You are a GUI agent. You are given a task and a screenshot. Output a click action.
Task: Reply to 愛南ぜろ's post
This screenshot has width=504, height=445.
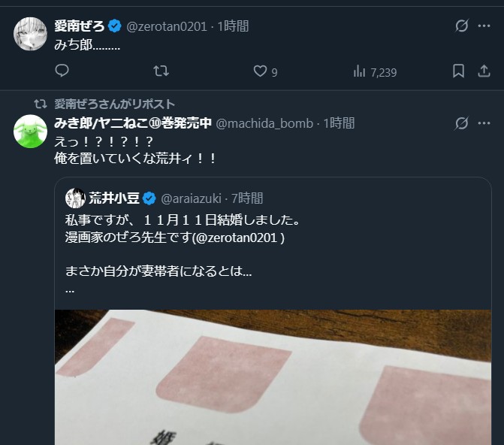click(62, 71)
